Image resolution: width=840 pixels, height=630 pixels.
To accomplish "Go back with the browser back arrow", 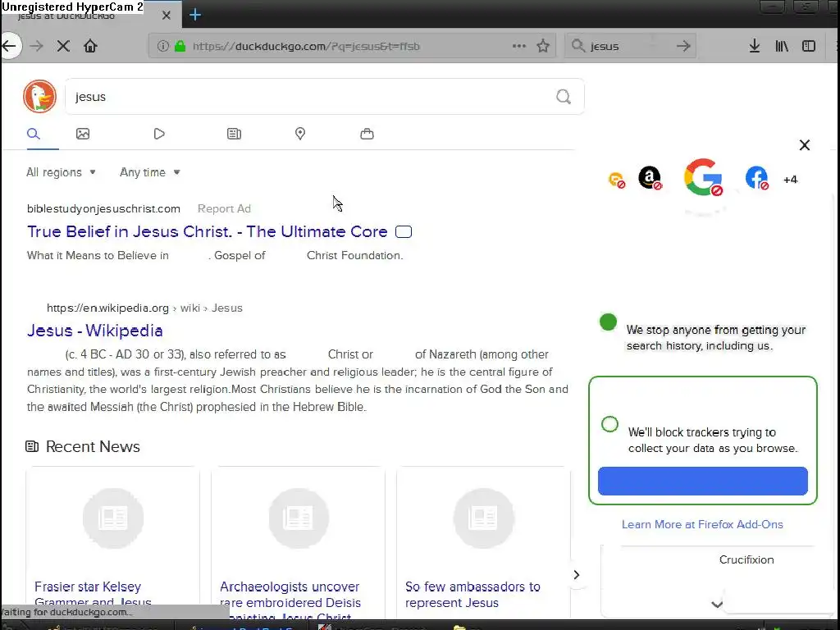I will tap(10, 46).
